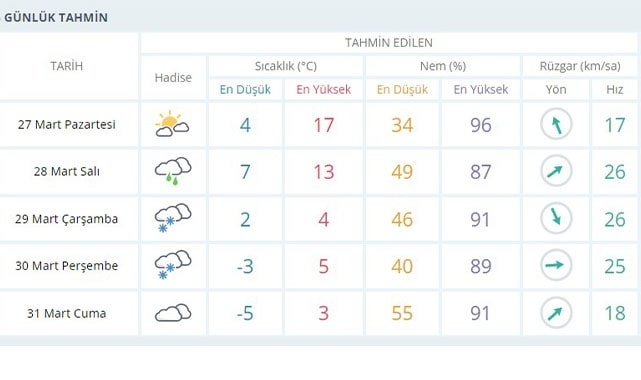641x380 pixels.
Task: Click the eastward wind arrow for 30 Mart Perşembe
Action: point(556,265)
